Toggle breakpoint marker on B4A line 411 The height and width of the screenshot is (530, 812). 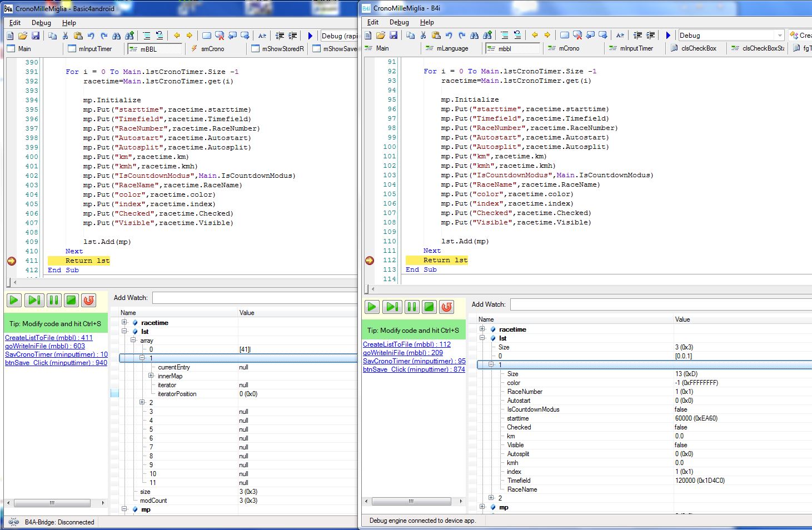pos(12,261)
